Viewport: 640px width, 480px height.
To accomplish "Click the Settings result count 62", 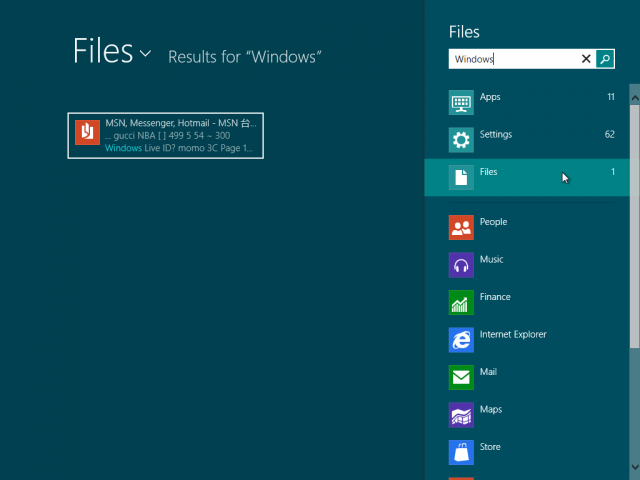I will 609,134.
